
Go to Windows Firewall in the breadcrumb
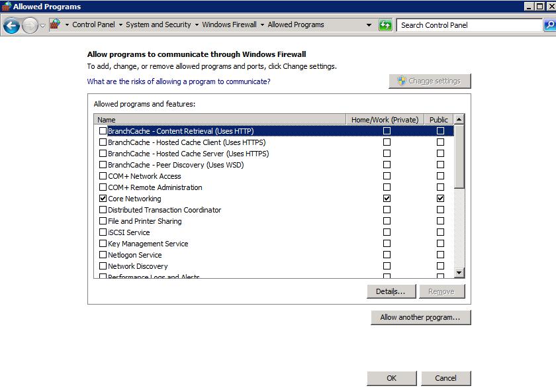(x=229, y=24)
